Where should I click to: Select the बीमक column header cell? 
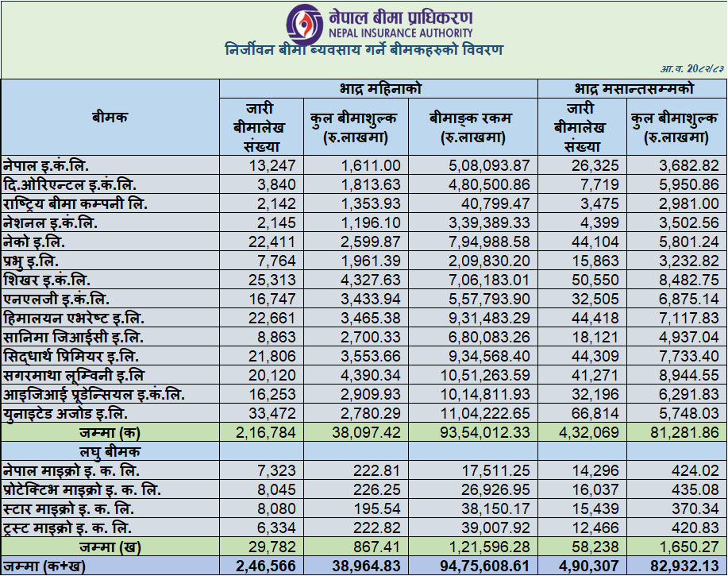pos(110,117)
